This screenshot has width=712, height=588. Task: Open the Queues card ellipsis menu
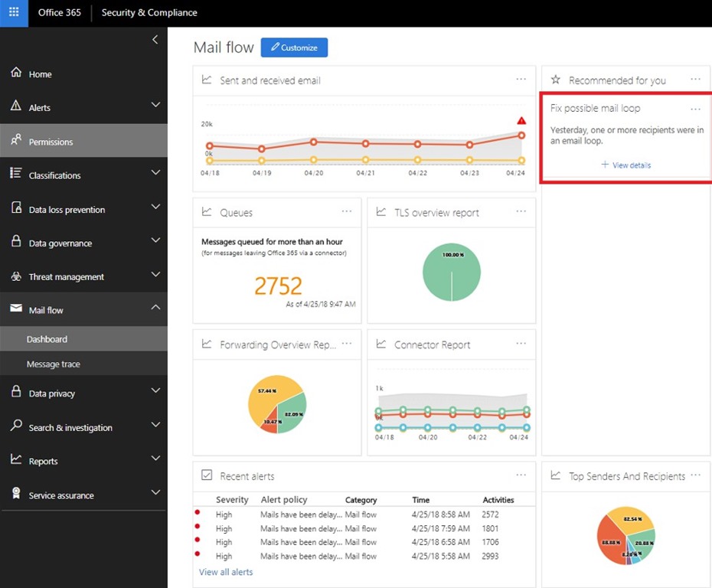347,211
